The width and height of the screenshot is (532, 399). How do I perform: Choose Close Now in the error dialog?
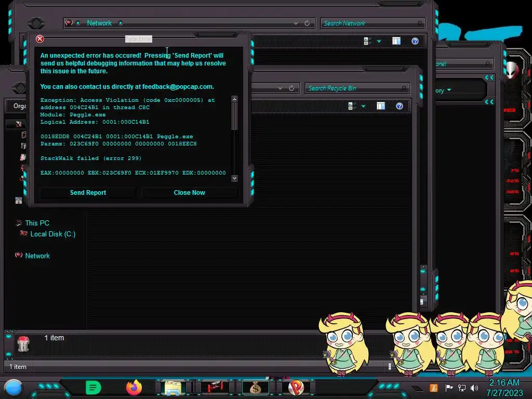[189, 193]
